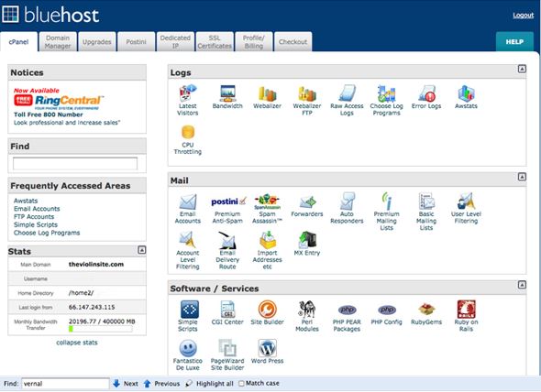Open the Raw Access Logs icon
Viewport: 541px width, 392px height.
click(x=347, y=93)
